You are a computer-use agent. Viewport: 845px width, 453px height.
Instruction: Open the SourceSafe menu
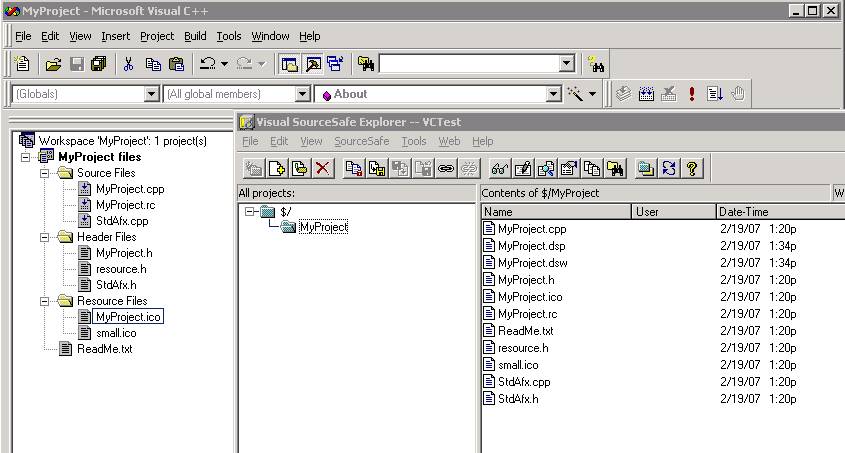click(x=362, y=142)
